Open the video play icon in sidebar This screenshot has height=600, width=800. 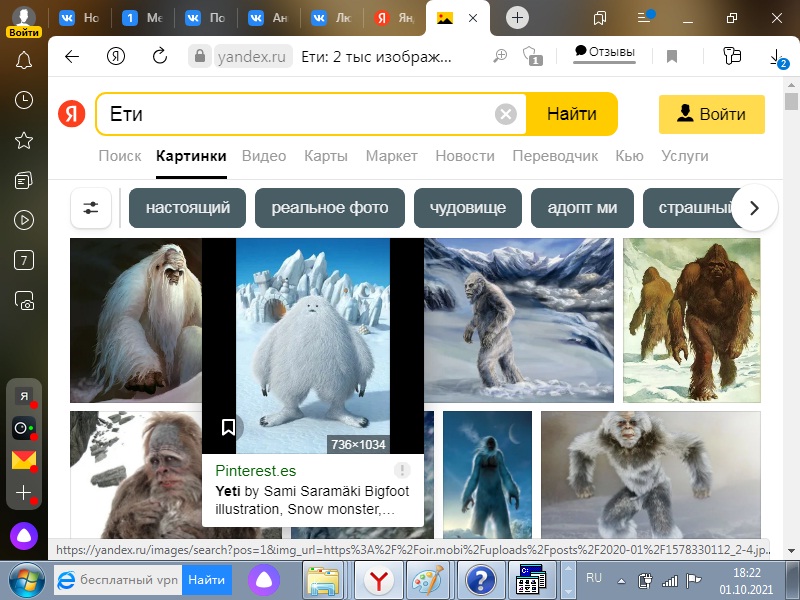24,220
